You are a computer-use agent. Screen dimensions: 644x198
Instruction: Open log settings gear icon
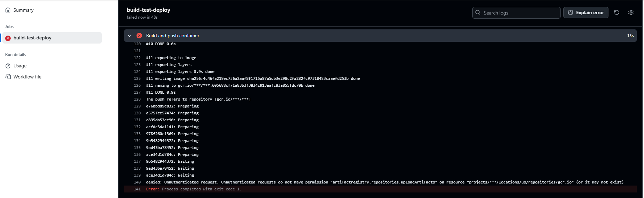click(x=631, y=12)
